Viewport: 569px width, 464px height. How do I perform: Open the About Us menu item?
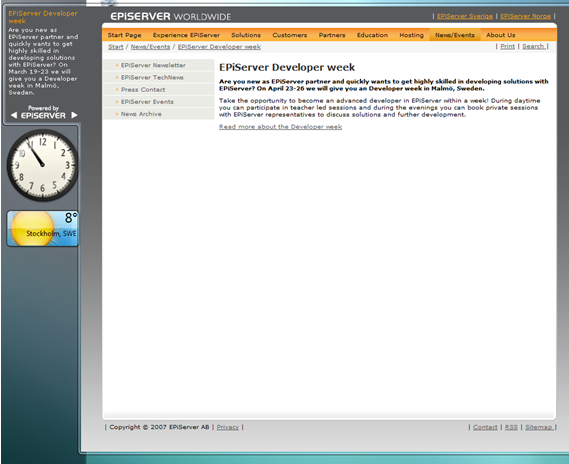501,35
